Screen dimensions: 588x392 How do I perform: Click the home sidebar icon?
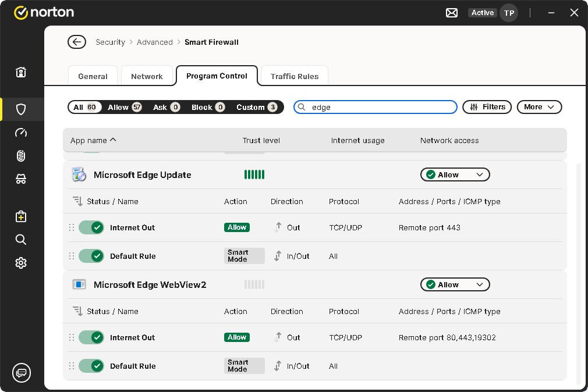point(21,72)
